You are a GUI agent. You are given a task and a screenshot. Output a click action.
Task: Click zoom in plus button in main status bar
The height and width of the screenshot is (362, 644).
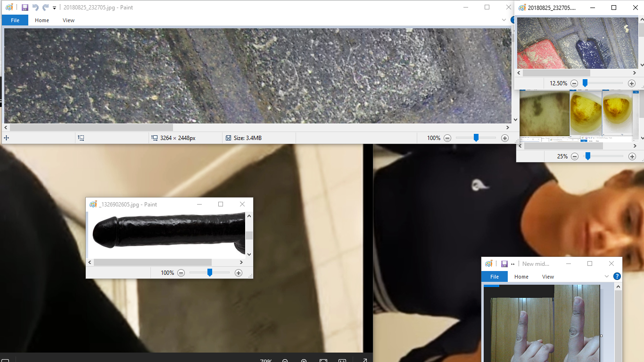click(x=505, y=138)
